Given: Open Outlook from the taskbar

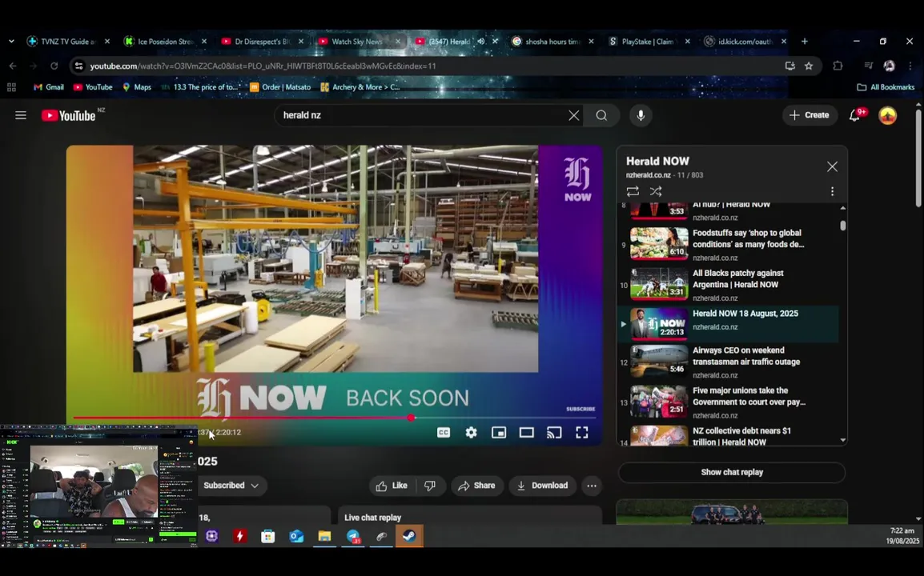Looking at the screenshot, I should [296, 536].
